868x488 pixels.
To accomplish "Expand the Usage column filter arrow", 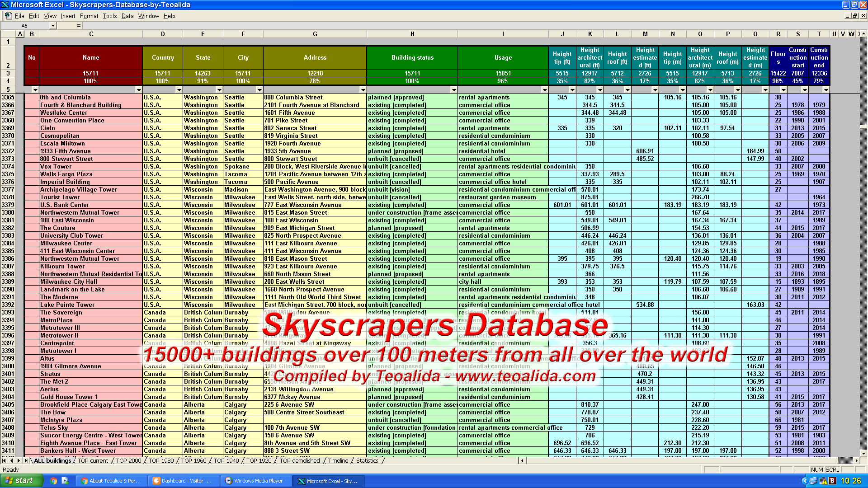I will tap(544, 90).
